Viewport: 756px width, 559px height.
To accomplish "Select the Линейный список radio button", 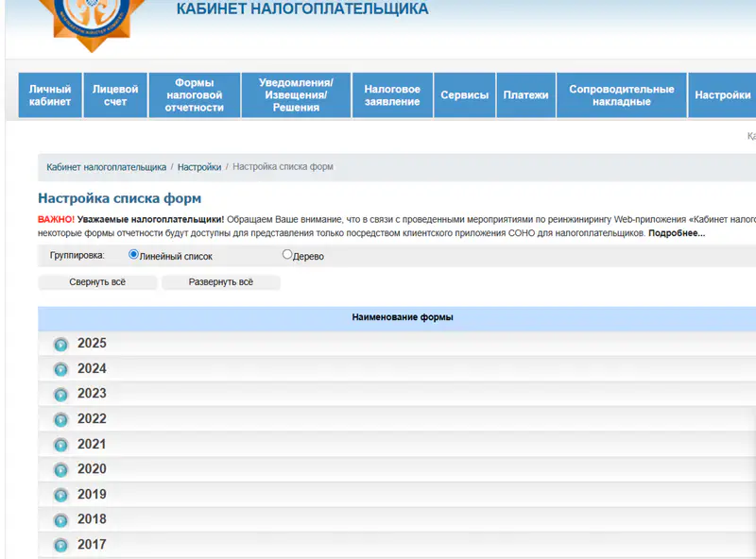I will tap(133, 254).
